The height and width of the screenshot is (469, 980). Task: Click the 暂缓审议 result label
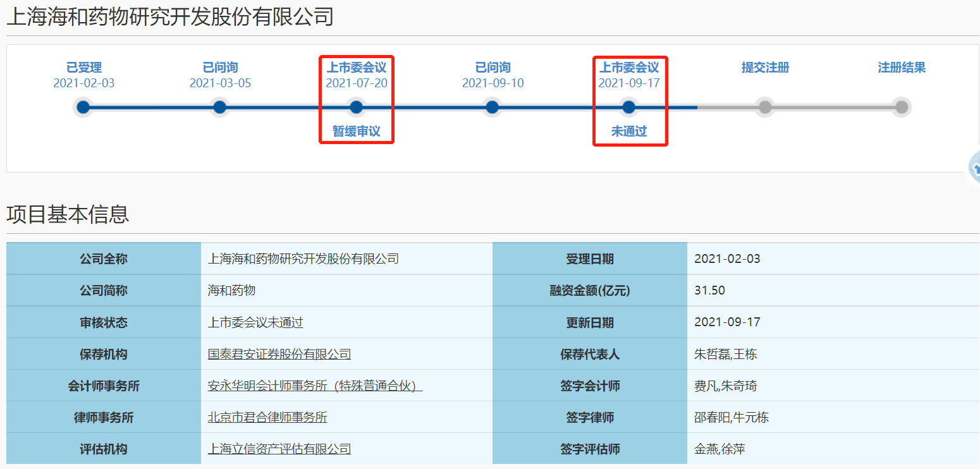[357, 131]
